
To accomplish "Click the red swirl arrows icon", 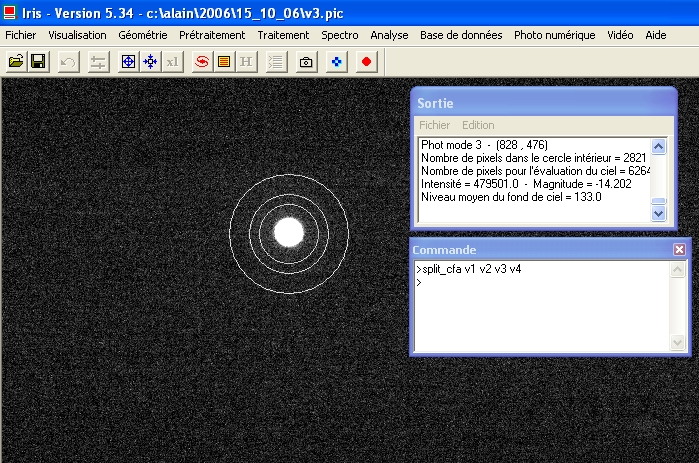I will (202, 61).
